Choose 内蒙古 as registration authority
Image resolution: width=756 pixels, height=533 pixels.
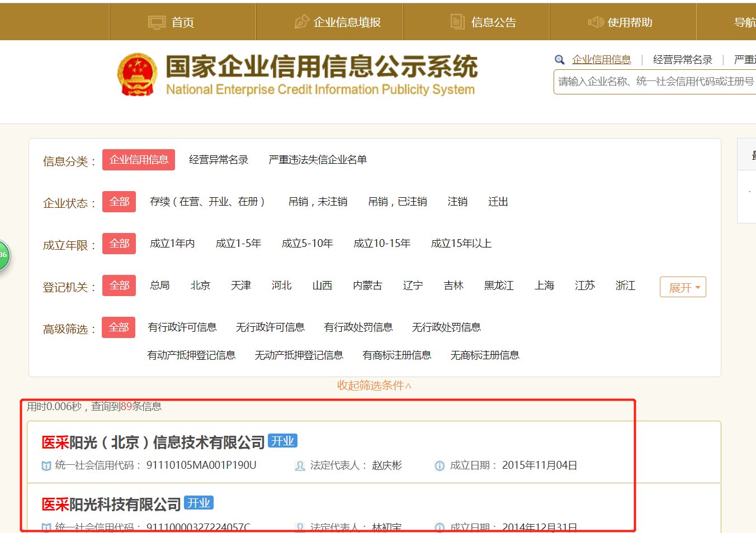pos(367,285)
